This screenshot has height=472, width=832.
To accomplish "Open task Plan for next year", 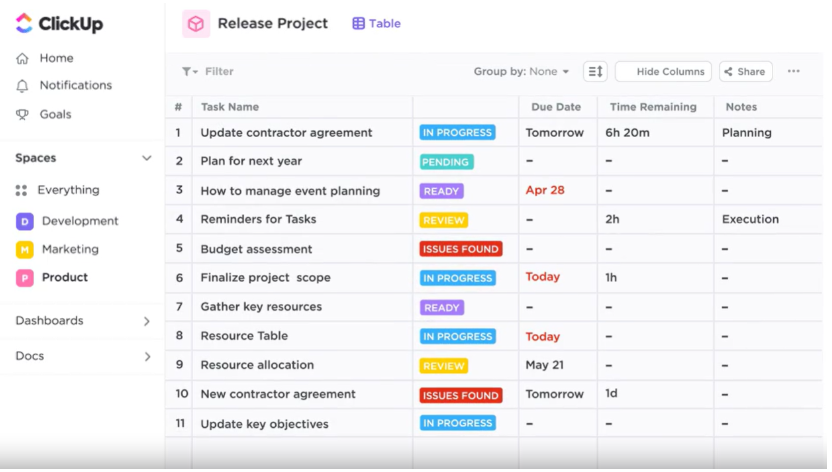I will pyautogui.click(x=251, y=161).
